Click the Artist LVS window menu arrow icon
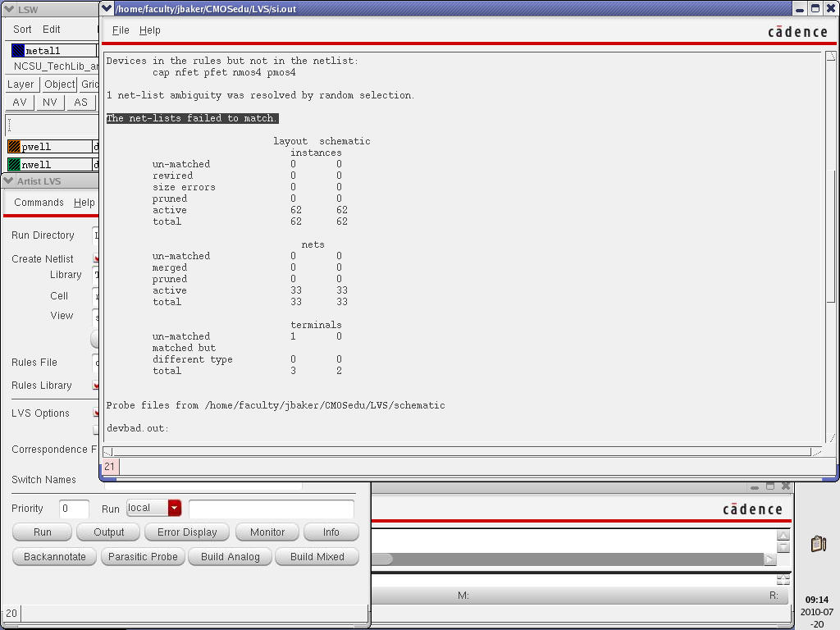Image resolution: width=840 pixels, height=630 pixels. [8, 181]
